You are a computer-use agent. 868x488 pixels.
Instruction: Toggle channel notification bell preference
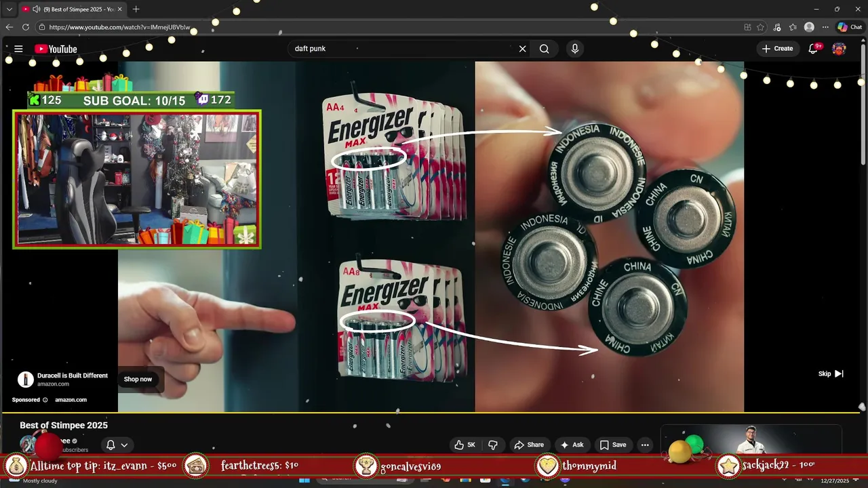(117, 445)
